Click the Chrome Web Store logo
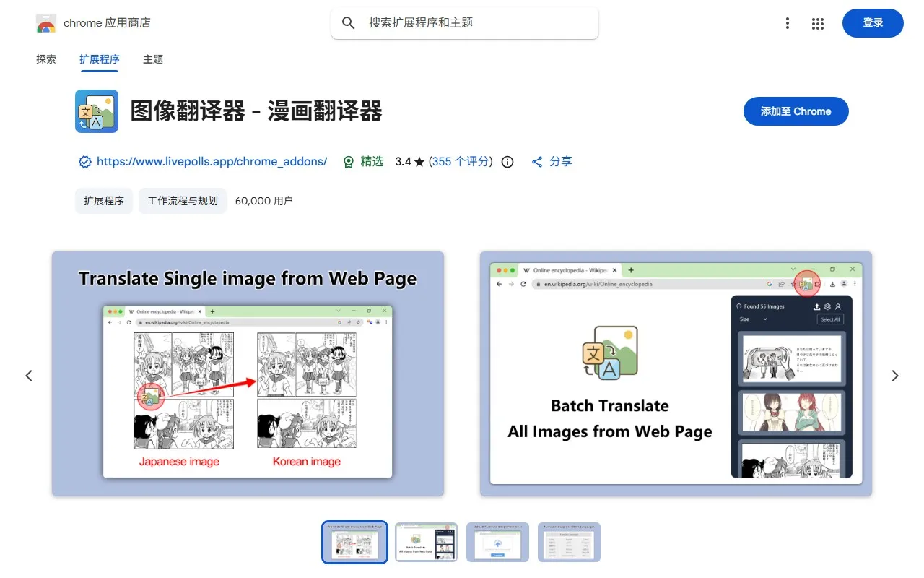The height and width of the screenshot is (578, 924). (45, 22)
